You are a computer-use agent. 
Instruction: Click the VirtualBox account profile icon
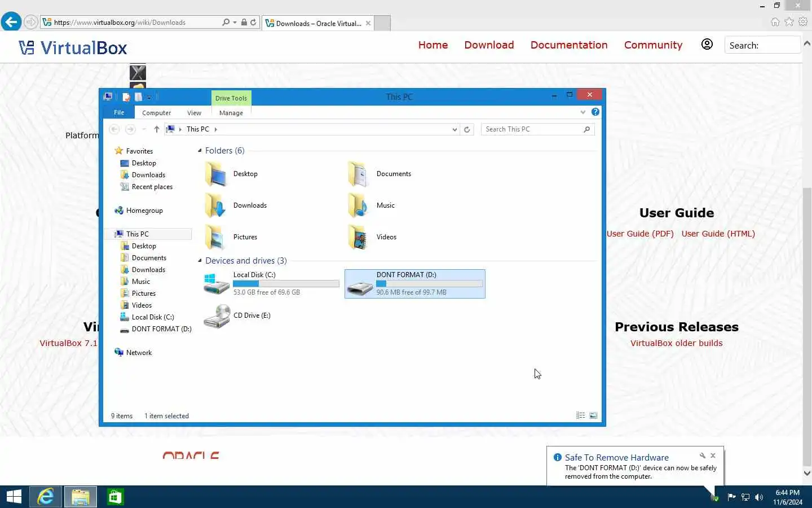[707, 44]
